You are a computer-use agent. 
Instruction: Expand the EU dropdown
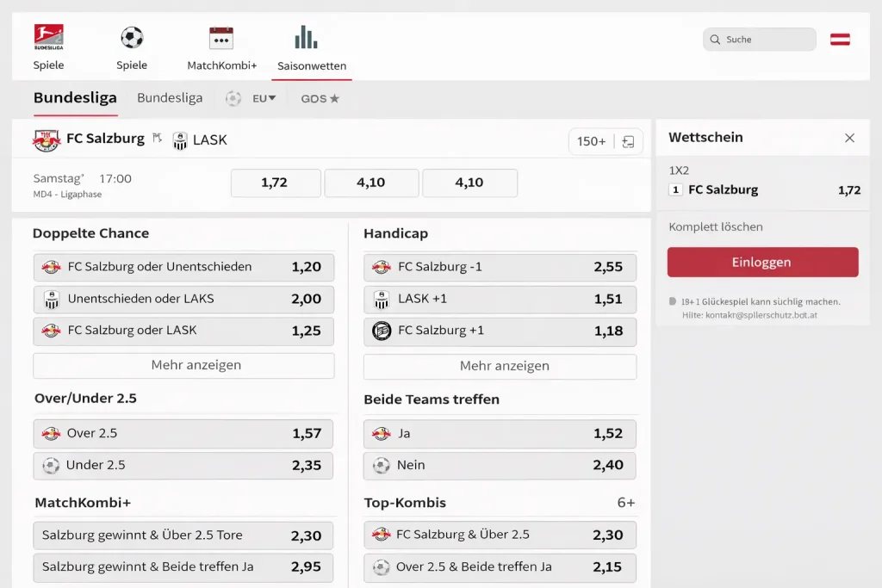pyautogui.click(x=264, y=98)
